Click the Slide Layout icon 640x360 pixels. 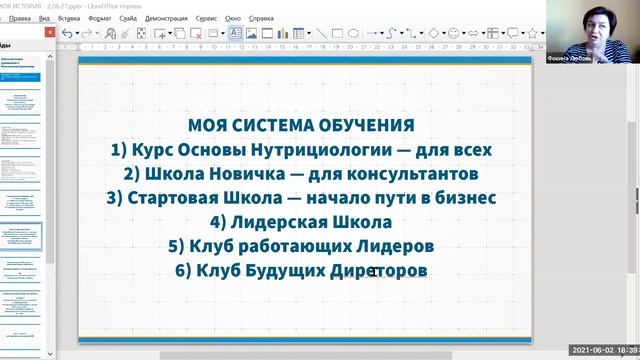coord(213,33)
